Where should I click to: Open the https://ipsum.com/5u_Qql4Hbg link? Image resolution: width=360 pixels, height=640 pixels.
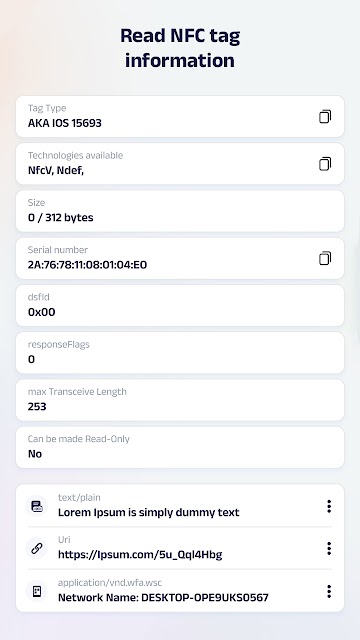(140, 554)
